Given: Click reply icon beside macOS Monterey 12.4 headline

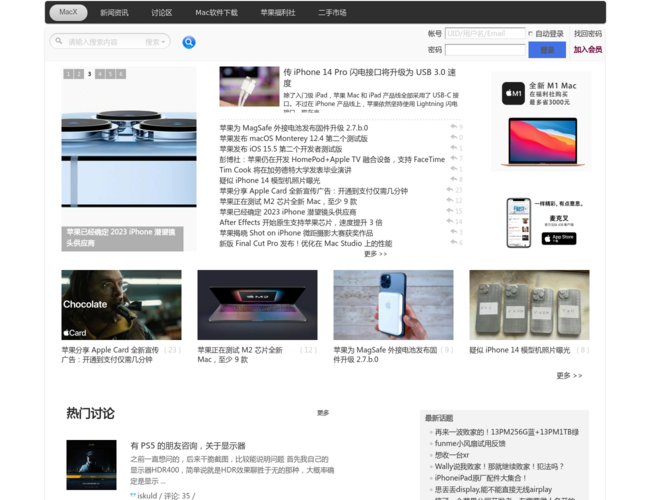Looking at the screenshot, I should click(454, 137).
